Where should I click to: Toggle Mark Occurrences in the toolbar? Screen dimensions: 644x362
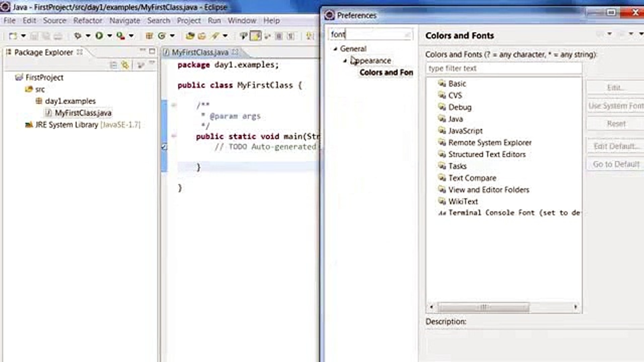(x=256, y=35)
